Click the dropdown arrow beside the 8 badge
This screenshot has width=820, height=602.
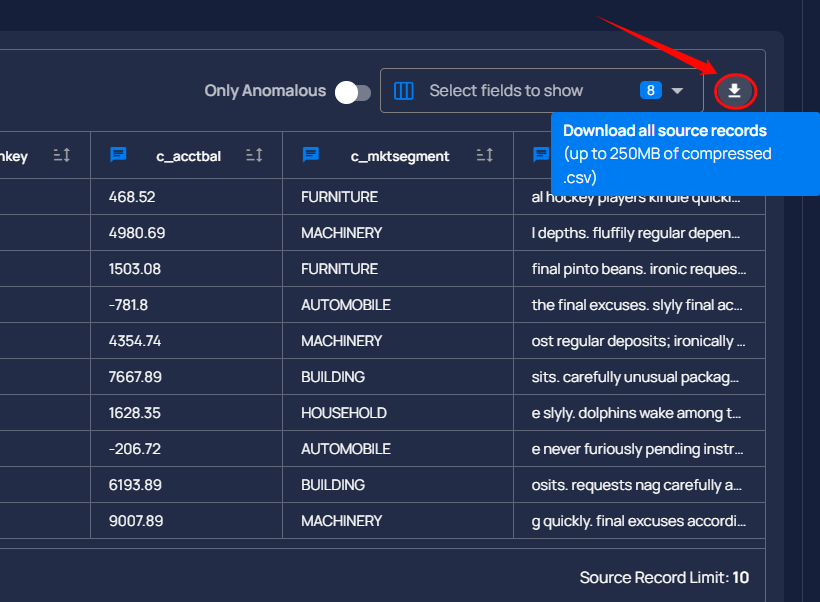tap(677, 91)
